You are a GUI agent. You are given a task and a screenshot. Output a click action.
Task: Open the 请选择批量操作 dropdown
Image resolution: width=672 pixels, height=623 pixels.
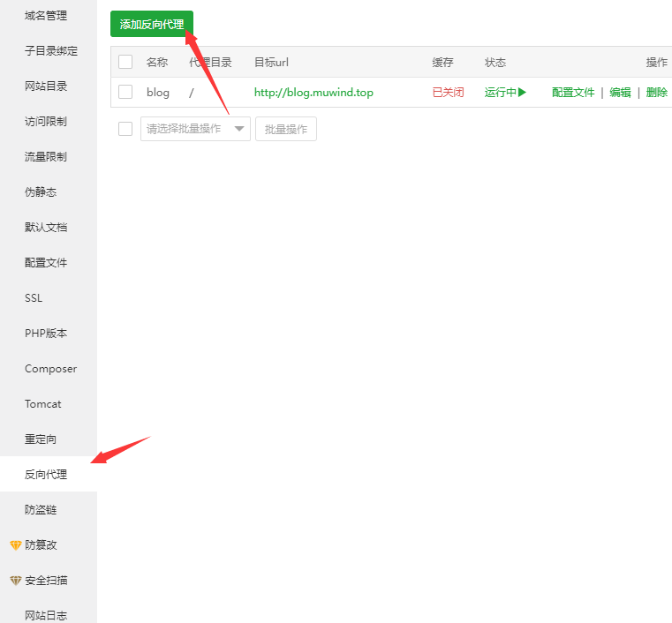click(x=195, y=129)
